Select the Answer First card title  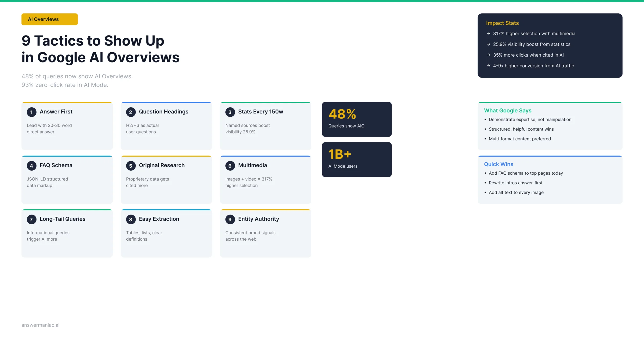click(56, 112)
